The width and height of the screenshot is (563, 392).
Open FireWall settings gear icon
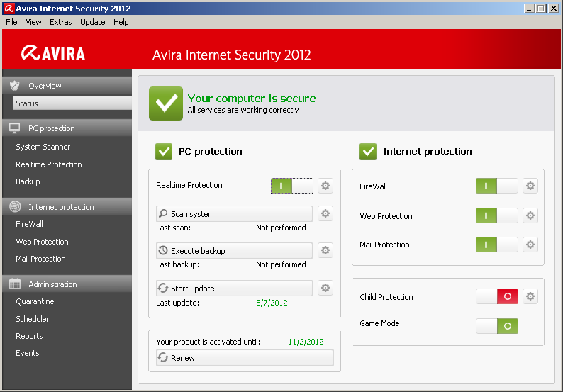tap(530, 186)
